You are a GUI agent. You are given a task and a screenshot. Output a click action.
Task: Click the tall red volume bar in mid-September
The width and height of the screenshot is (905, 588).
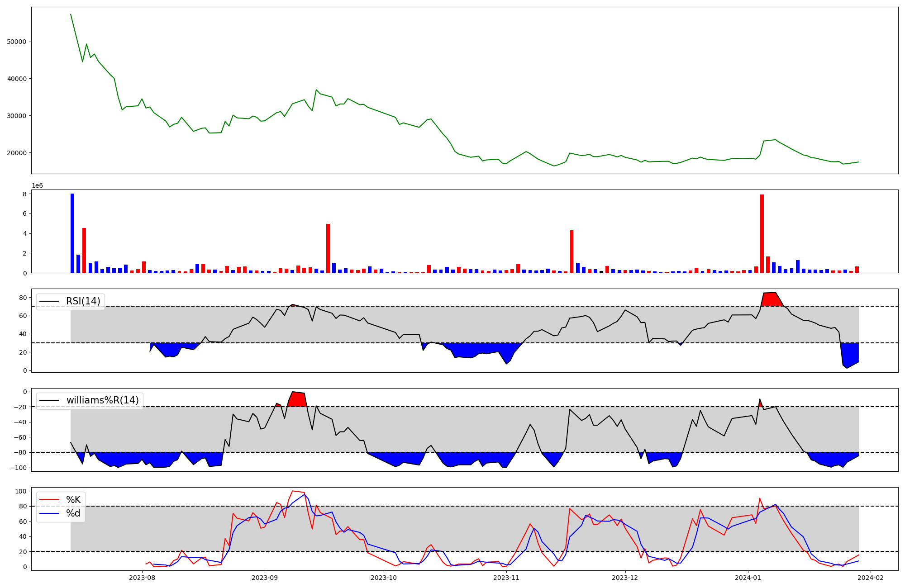pos(328,248)
